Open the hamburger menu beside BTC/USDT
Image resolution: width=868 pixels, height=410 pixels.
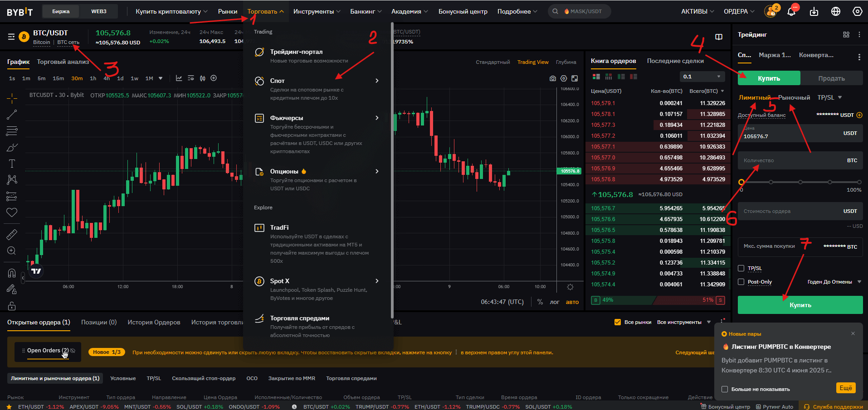point(11,37)
